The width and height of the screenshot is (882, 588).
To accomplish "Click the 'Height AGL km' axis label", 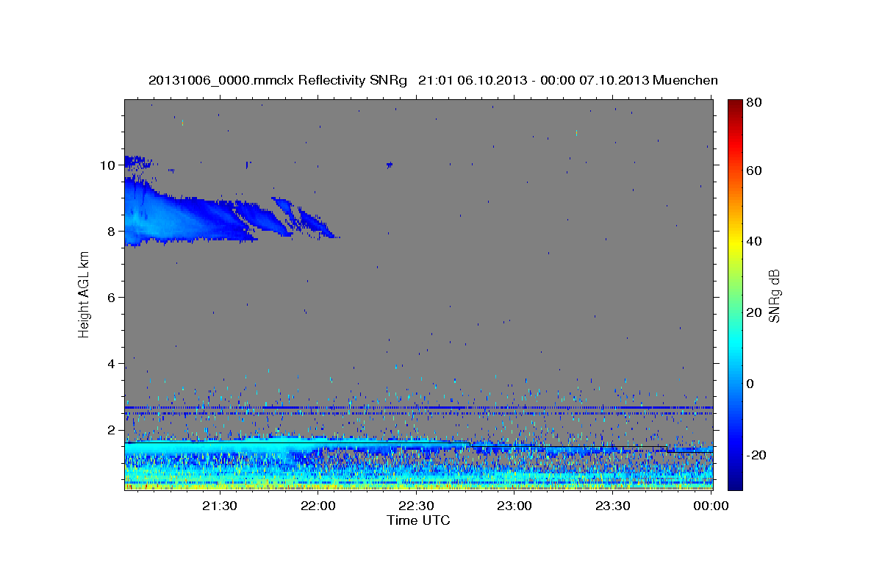I will [x=84, y=294].
